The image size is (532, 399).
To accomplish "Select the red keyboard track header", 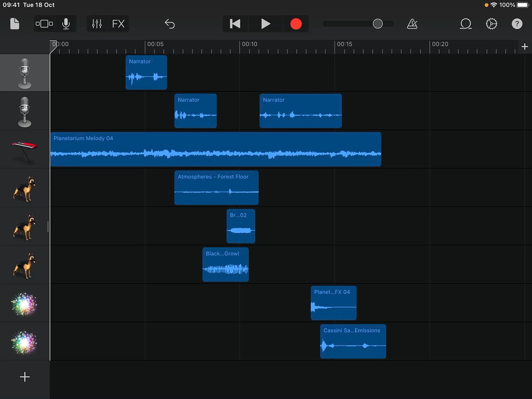I will click(25, 150).
